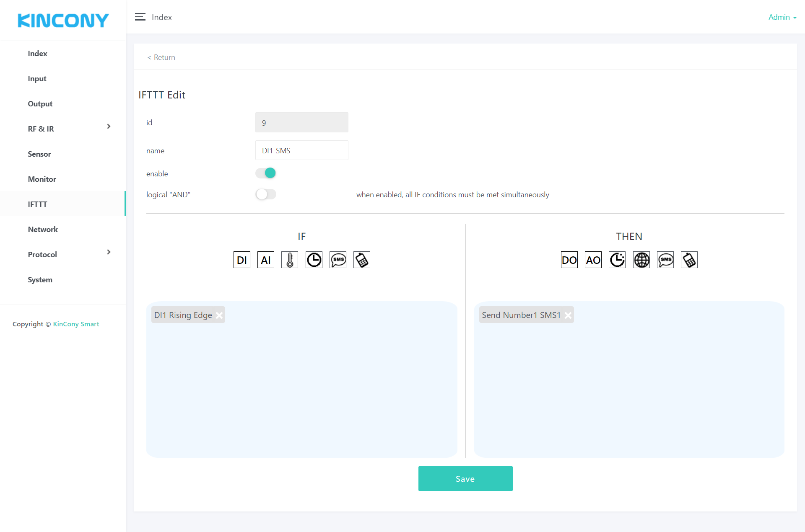The height and width of the screenshot is (532, 805).
Task: Select the temperature sensor condition icon
Action: coord(289,260)
